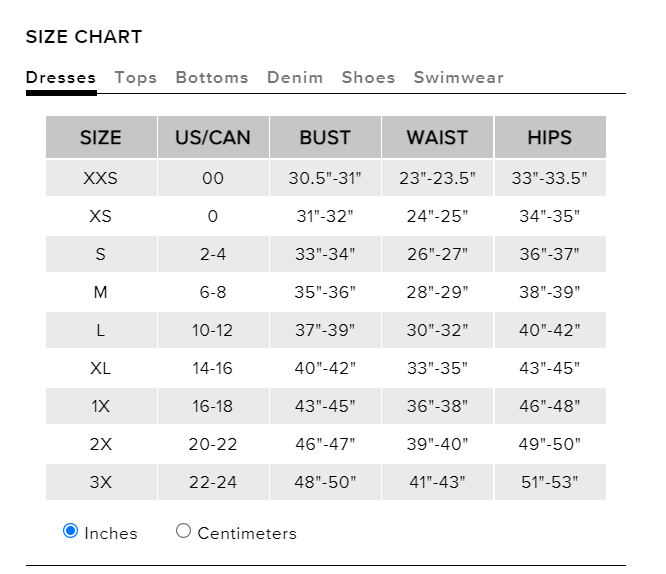Click the BUST column header
This screenshot has width=666, height=574.
[x=325, y=138]
